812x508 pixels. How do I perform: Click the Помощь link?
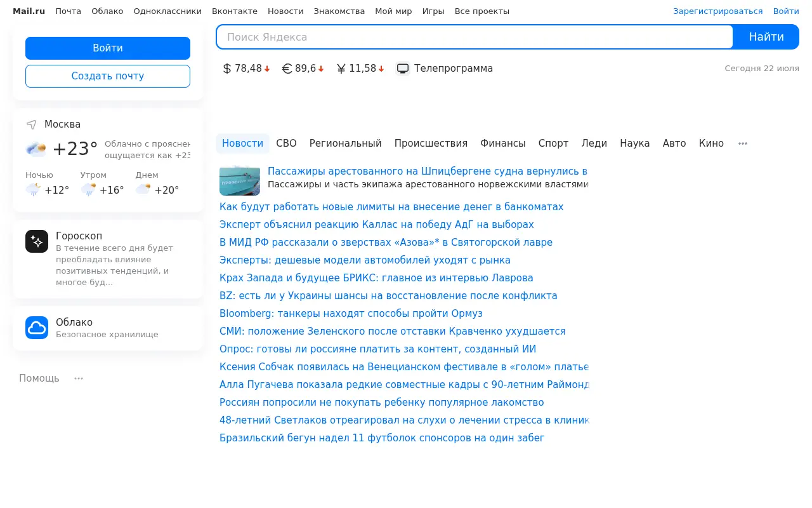(x=39, y=378)
